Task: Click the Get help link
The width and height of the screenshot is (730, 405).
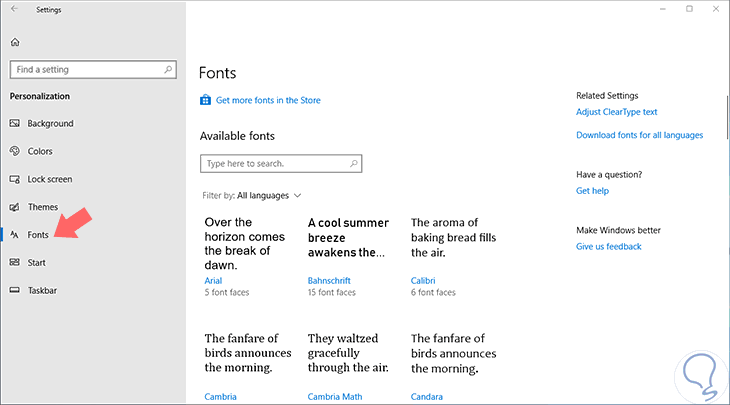Action: tap(592, 190)
